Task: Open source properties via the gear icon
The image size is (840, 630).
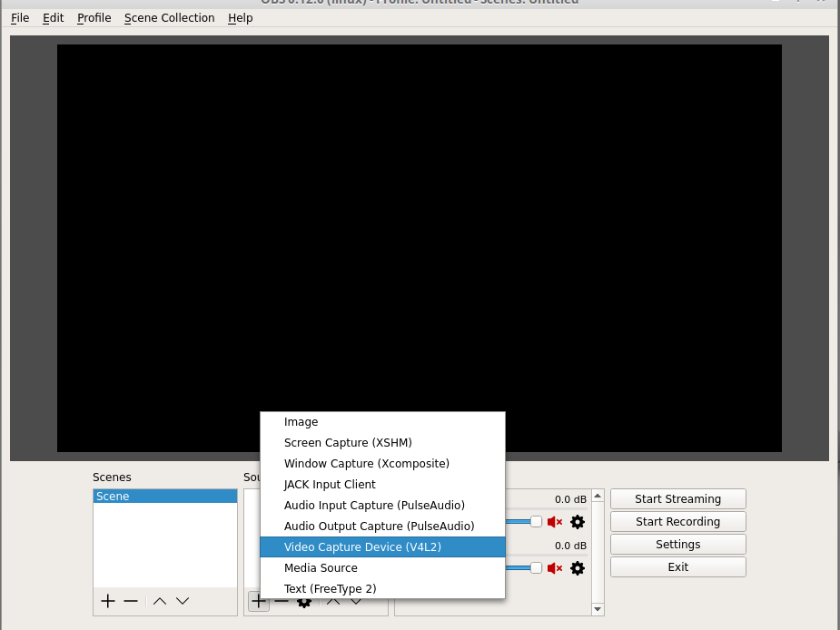Action: [x=304, y=601]
